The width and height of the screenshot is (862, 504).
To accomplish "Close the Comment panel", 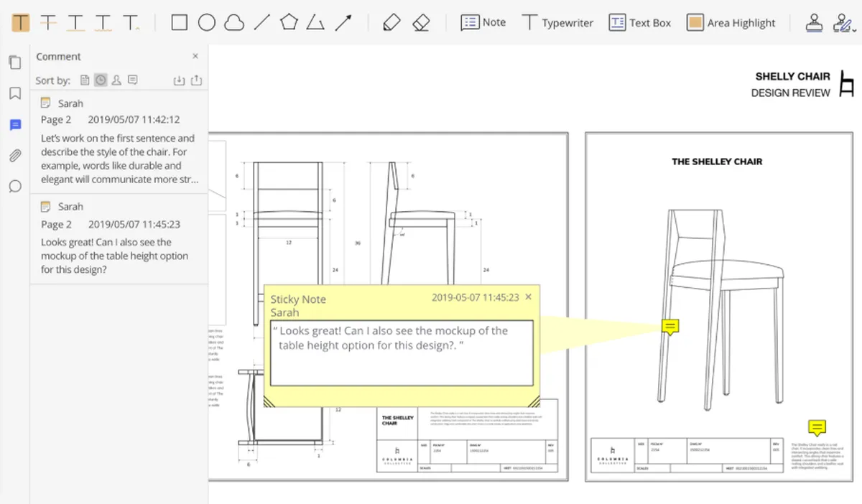I will (x=195, y=56).
